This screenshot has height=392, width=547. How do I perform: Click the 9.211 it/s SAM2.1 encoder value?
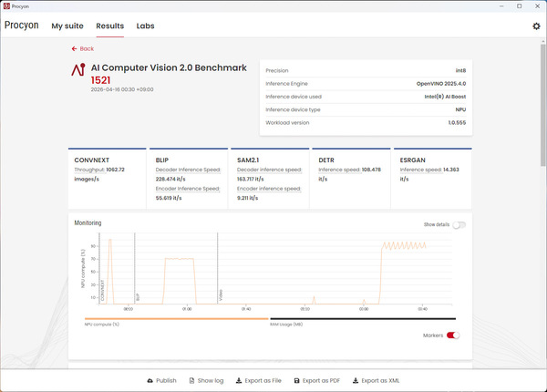tap(247, 198)
